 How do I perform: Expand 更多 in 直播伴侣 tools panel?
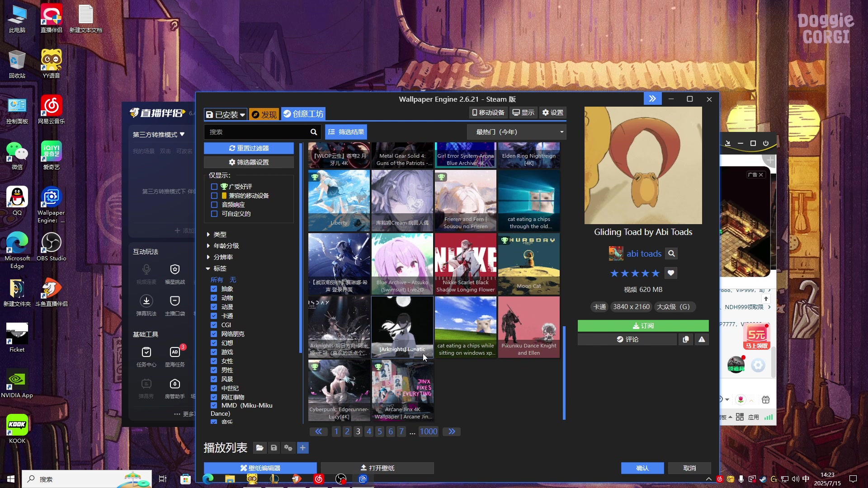[184, 414]
